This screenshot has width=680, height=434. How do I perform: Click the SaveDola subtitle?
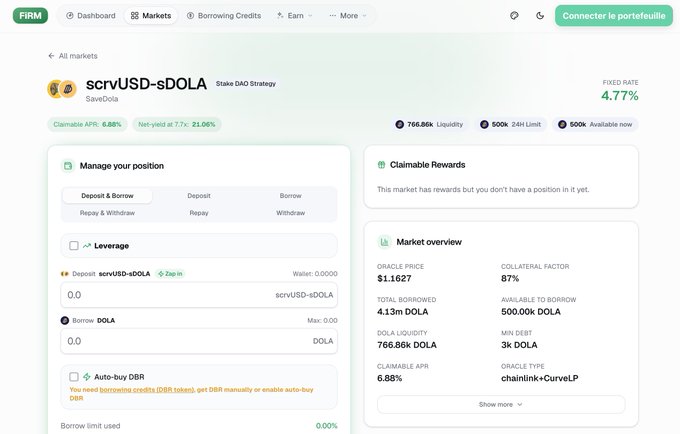coord(102,99)
